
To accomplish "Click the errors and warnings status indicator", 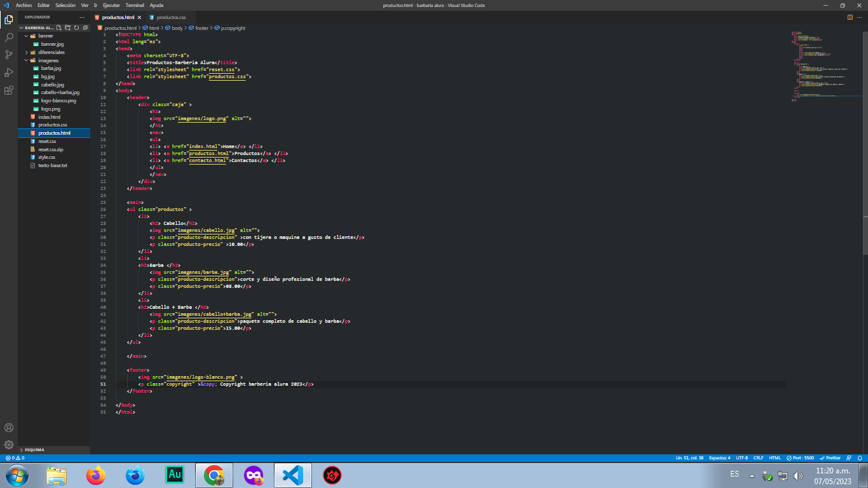I will (x=15, y=457).
